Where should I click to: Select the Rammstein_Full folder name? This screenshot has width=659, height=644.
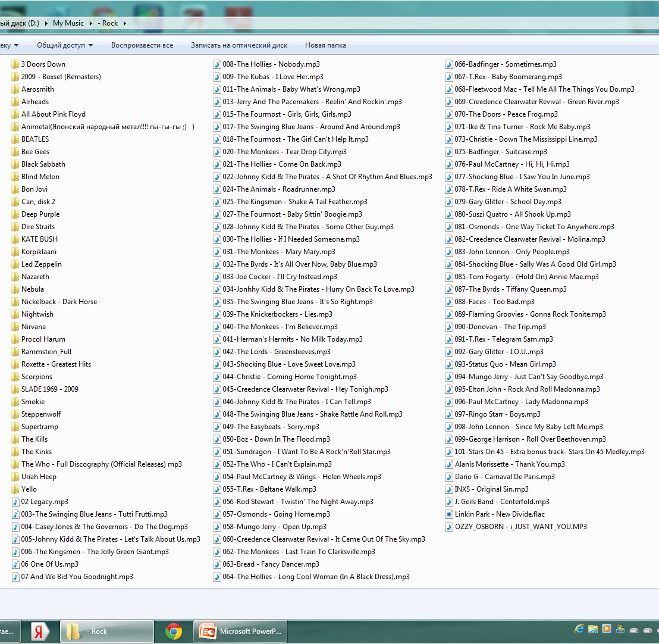pos(46,352)
